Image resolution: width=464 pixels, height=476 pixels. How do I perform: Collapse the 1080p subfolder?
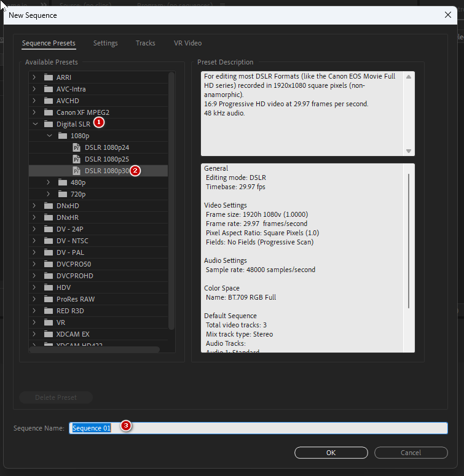pyautogui.click(x=49, y=136)
